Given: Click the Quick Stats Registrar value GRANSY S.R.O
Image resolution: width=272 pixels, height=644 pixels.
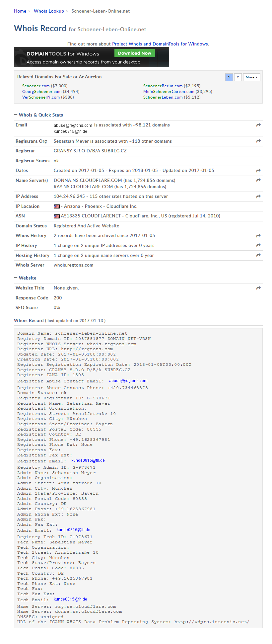Looking at the screenshot, I should 90,151.
